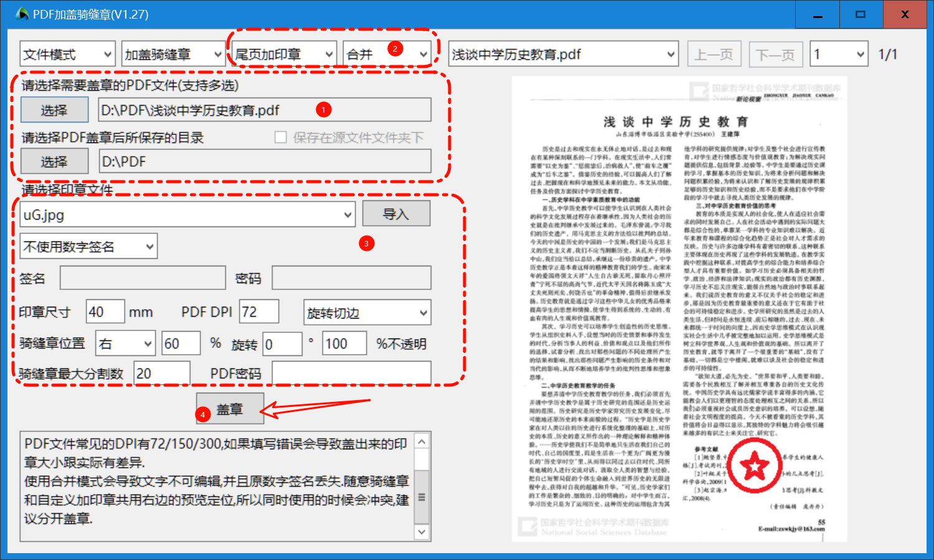Click the 旋转 angle field showing 0
934x560 pixels.
pos(283,344)
